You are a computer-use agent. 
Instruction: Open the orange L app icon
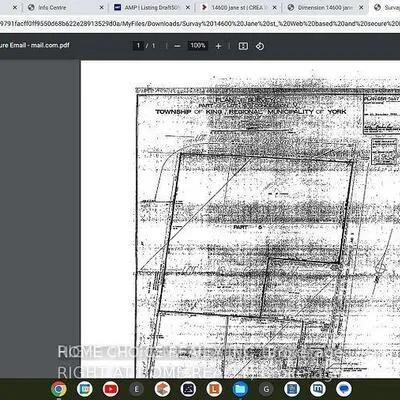[214, 389]
